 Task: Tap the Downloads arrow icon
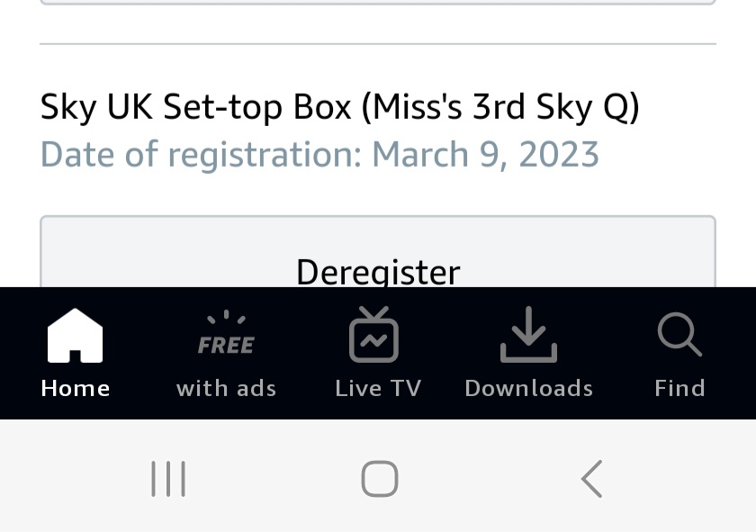click(x=528, y=335)
